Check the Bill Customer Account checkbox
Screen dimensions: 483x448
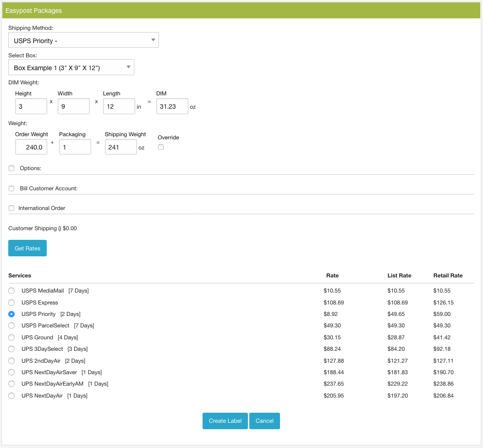click(x=11, y=188)
